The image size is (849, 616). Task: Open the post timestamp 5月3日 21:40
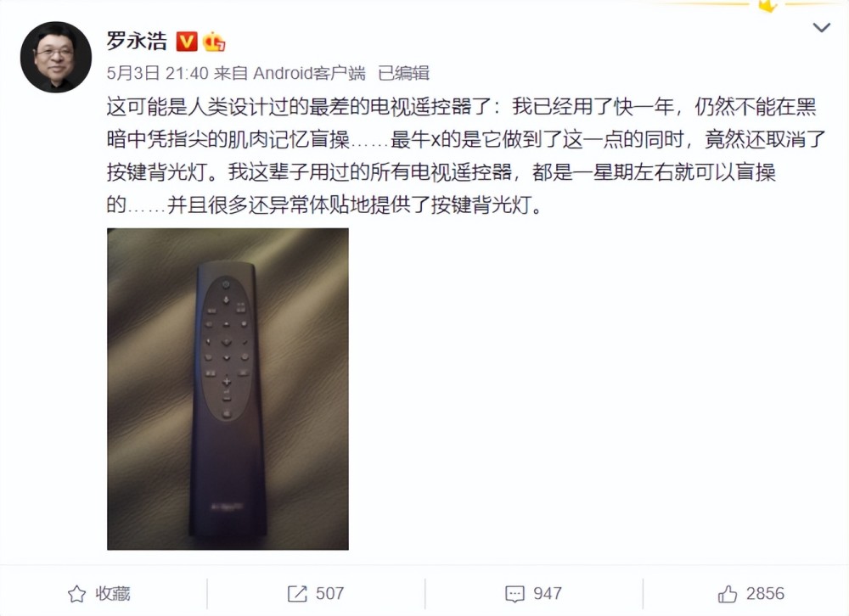[158, 73]
